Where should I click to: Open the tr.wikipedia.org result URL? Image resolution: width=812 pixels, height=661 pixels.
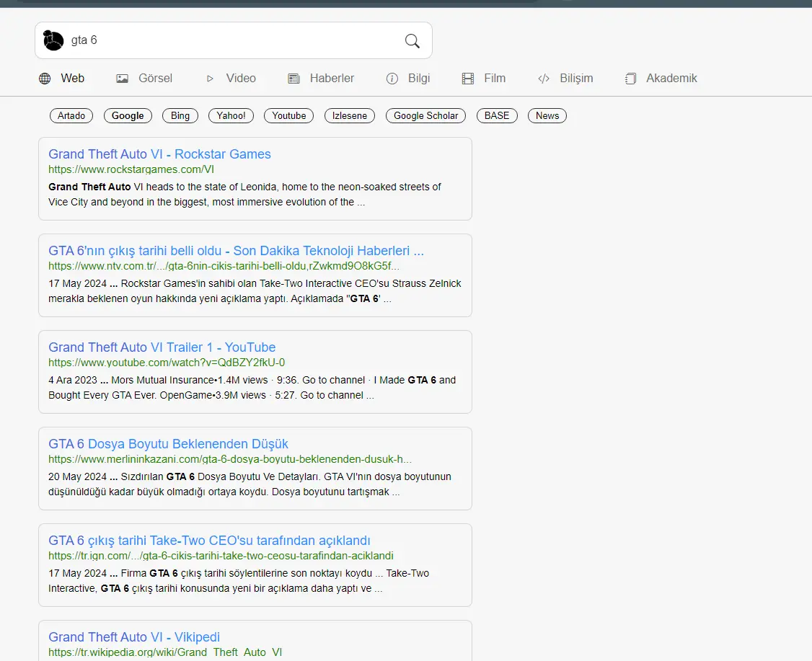click(165, 652)
